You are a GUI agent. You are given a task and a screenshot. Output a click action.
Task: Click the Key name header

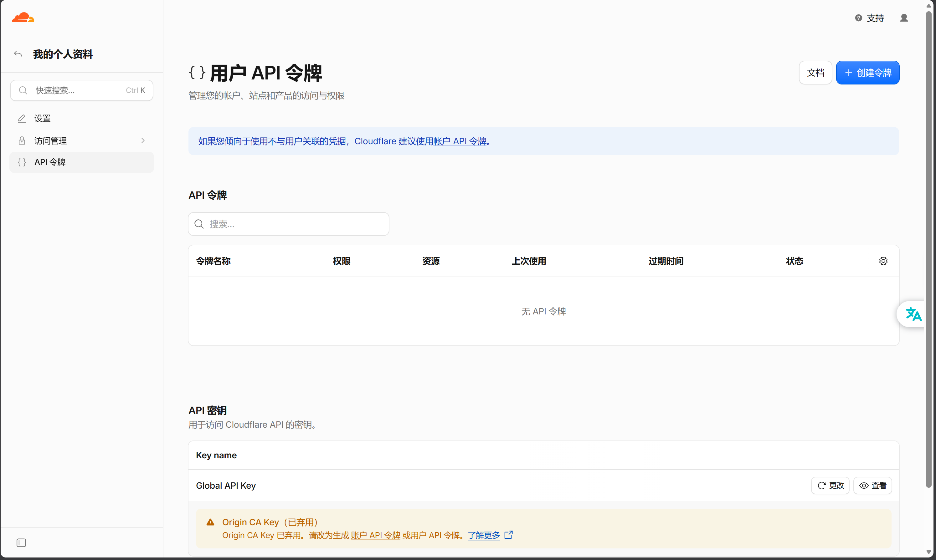tap(216, 455)
